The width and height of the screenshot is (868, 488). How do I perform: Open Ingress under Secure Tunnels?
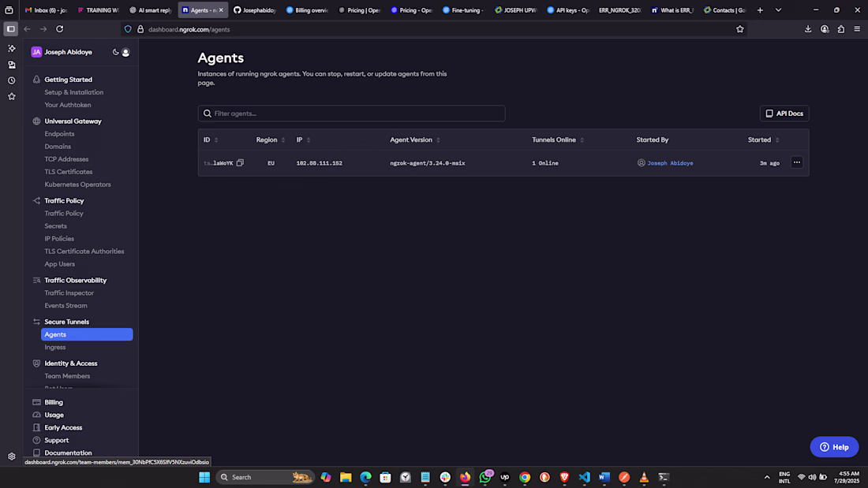pos(54,348)
